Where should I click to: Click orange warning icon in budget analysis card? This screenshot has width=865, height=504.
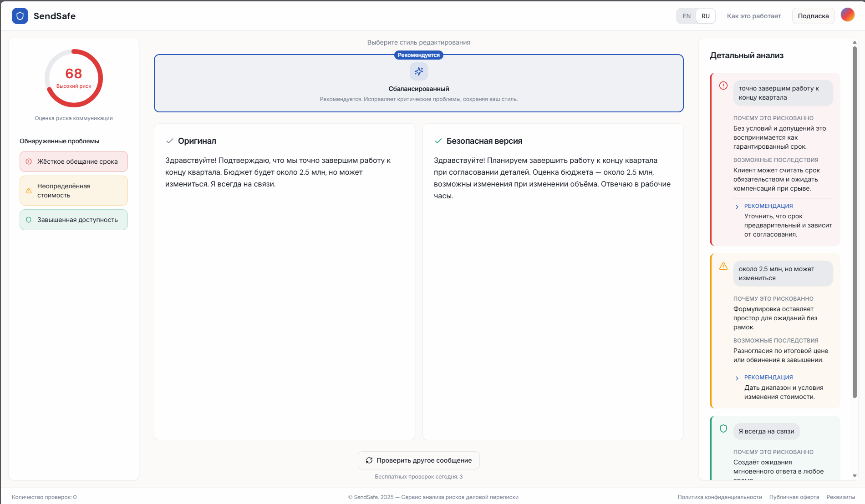point(723,266)
